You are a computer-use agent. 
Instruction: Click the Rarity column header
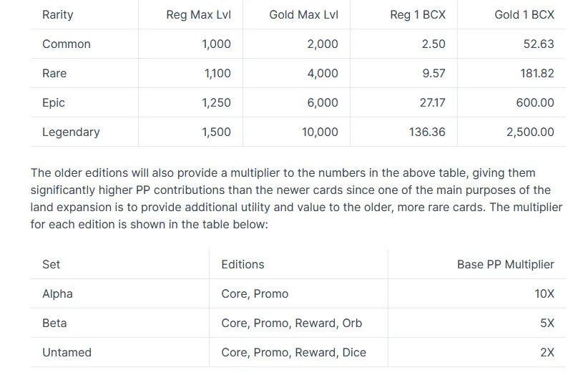click(x=58, y=14)
